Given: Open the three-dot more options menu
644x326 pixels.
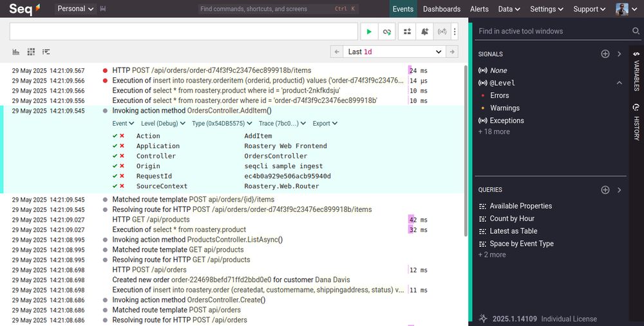Looking at the screenshot, I should (x=454, y=32).
